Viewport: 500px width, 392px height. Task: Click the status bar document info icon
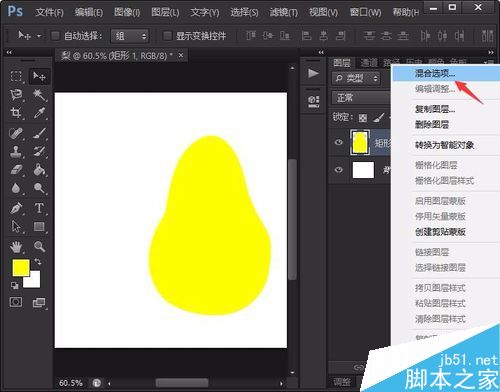[97, 383]
